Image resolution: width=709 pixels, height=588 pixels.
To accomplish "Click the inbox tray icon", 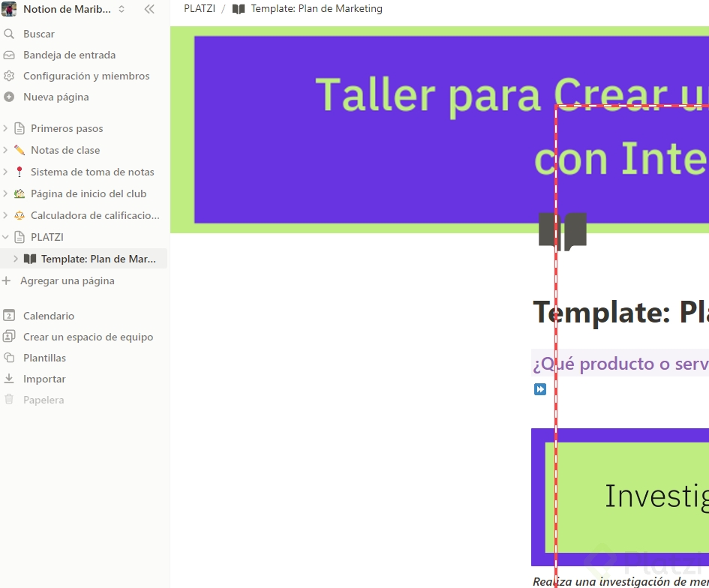I will pos(8,55).
